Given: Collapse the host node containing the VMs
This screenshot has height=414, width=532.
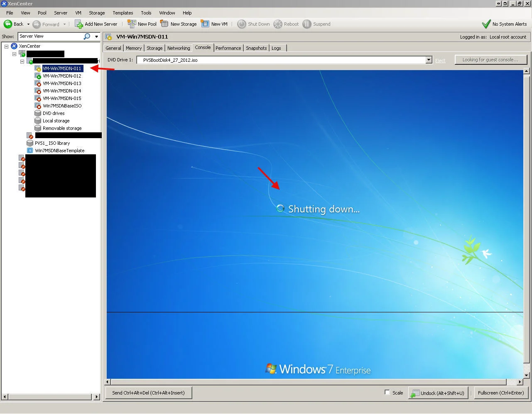Looking at the screenshot, I should pyautogui.click(x=22, y=61).
